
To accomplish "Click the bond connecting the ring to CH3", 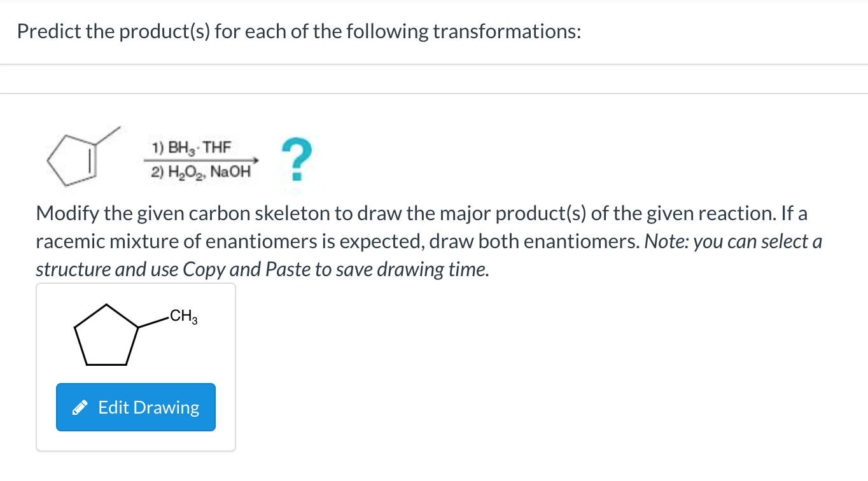I will 154,322.
